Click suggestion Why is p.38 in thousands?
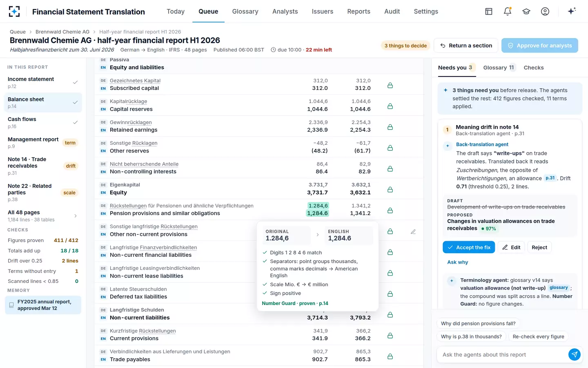 [471, 337]
